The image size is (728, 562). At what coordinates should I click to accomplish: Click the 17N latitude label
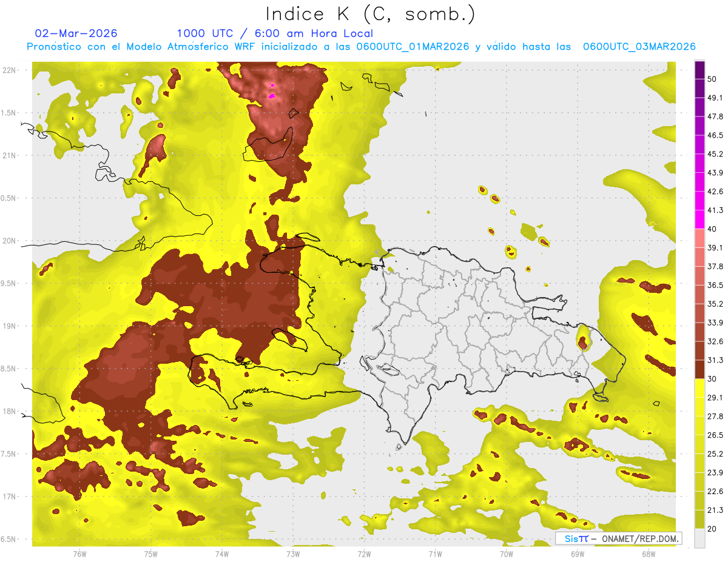[10, 497]
